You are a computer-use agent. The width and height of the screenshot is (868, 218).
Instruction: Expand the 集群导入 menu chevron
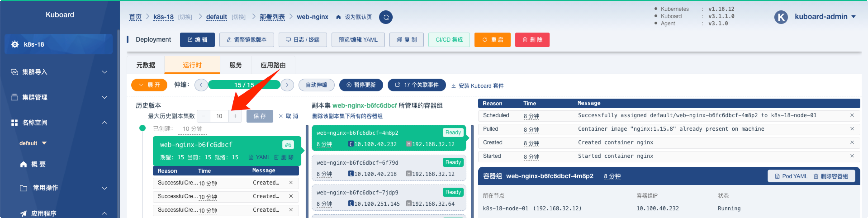click(x=104, y=72)
